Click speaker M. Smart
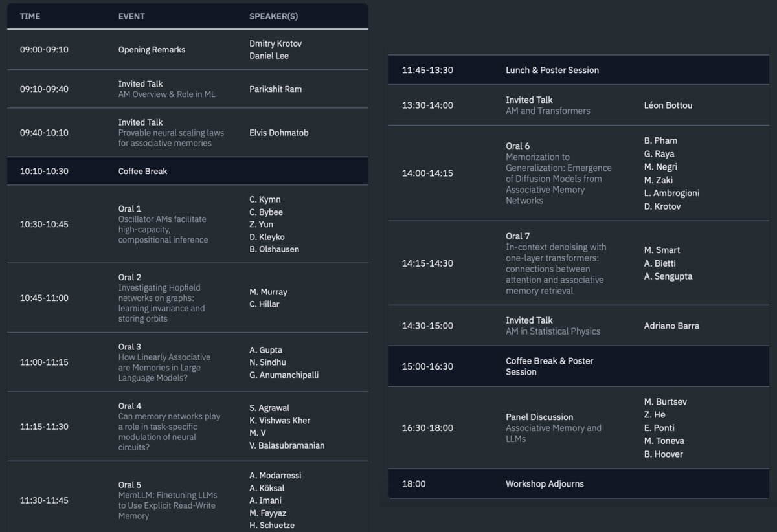The image size is (777, 532). (662, 250)
